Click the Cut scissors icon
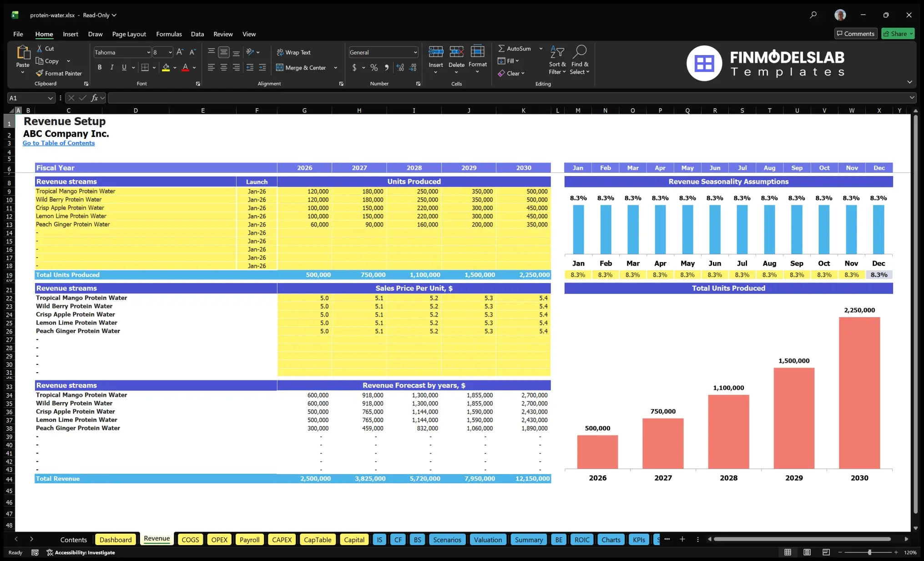924x561 pixels. coord(40,48)
